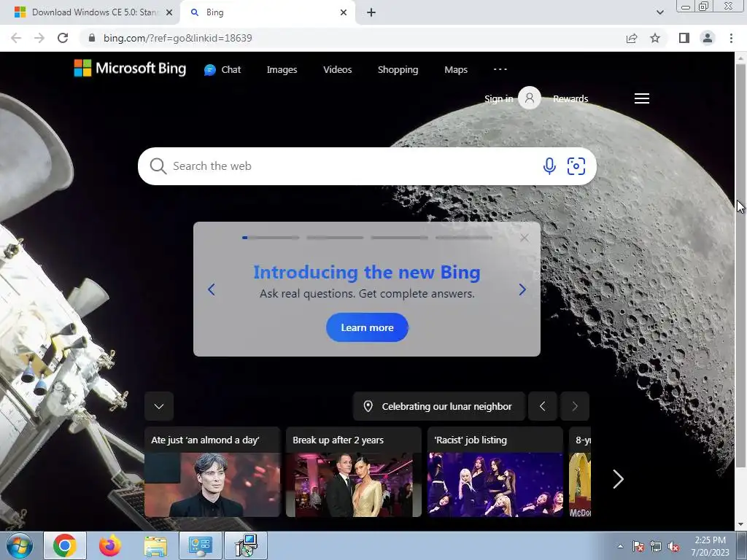Open the taskbar clock showing 2:25 PM
The width and height of the screenshot is (747, 560).
pyautogui.click(x=710, y=546)
